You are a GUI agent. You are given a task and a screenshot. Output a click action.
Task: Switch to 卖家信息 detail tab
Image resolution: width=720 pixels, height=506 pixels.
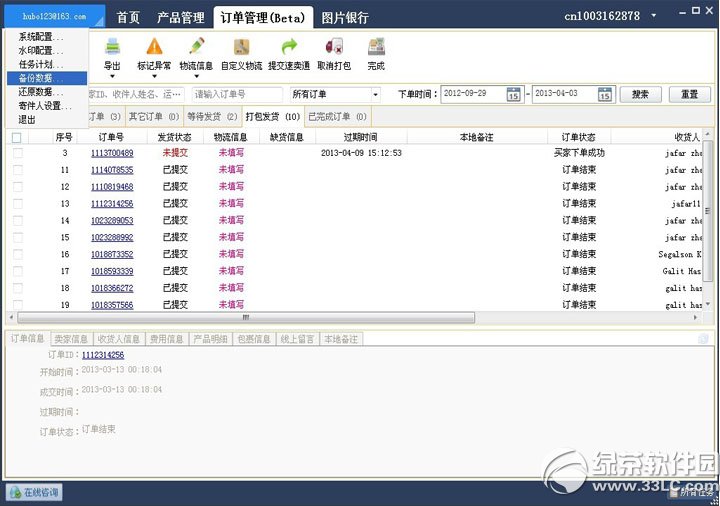[71, 339]
